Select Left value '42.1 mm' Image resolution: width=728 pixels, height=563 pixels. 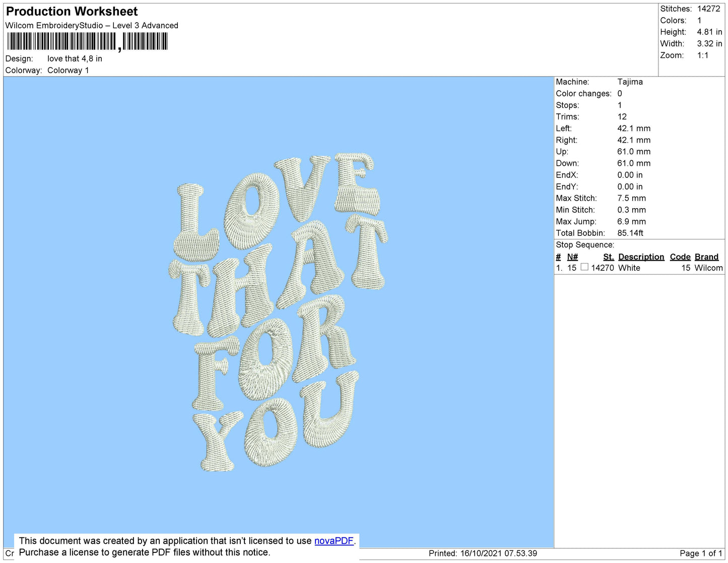(x=634, y=128)
